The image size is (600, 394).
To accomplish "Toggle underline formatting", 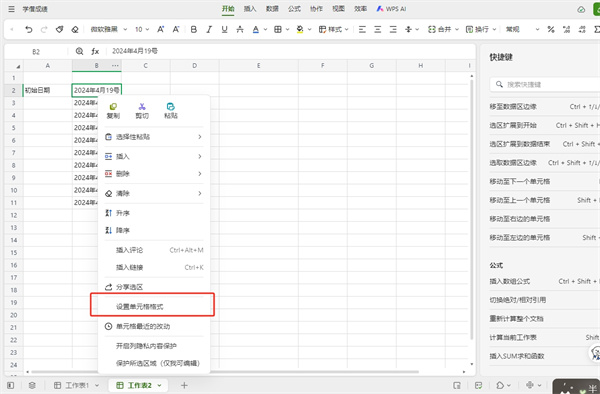I will [224, 29].
